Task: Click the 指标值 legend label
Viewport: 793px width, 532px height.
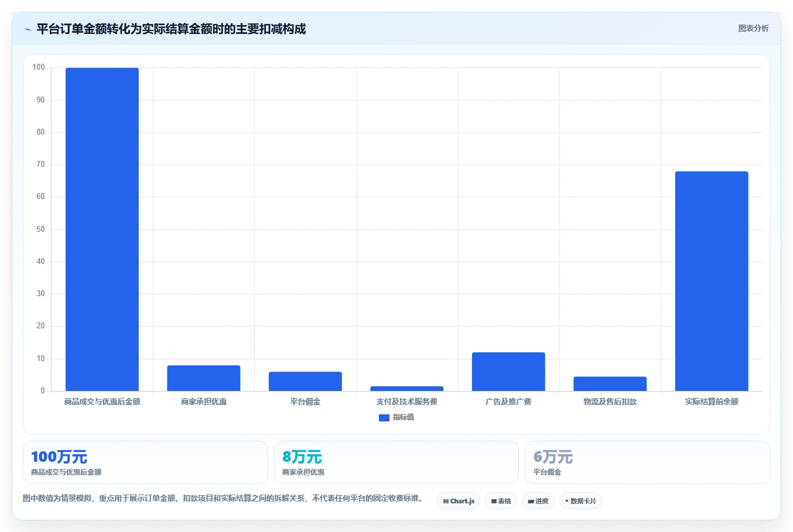Action: [403, 417]
